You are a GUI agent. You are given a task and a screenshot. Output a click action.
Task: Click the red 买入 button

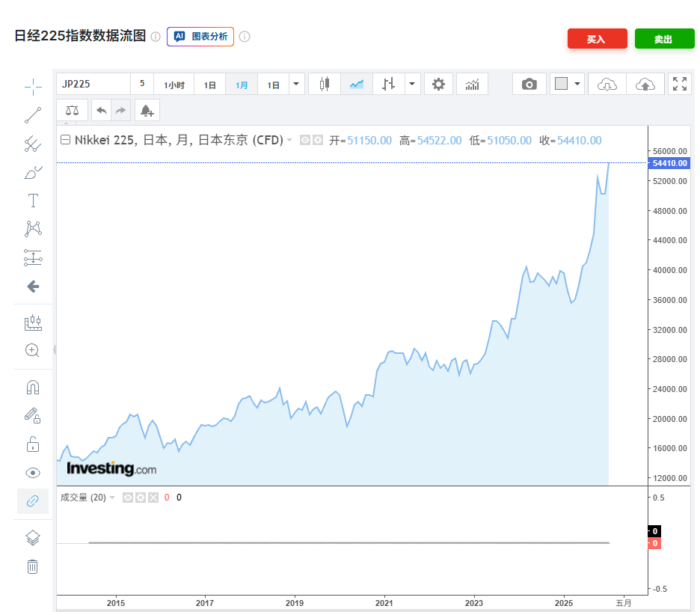click(x=597, y=39)
